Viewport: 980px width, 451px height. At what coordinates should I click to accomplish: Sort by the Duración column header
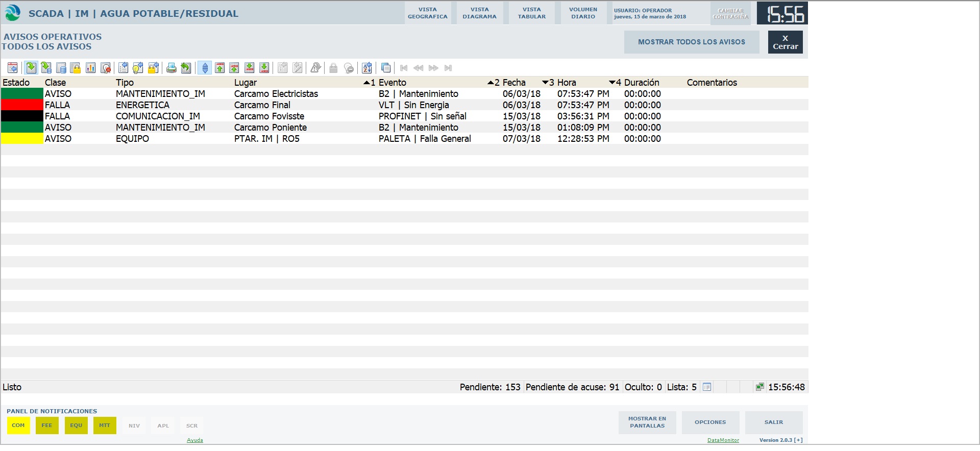[x=641, y=83]
